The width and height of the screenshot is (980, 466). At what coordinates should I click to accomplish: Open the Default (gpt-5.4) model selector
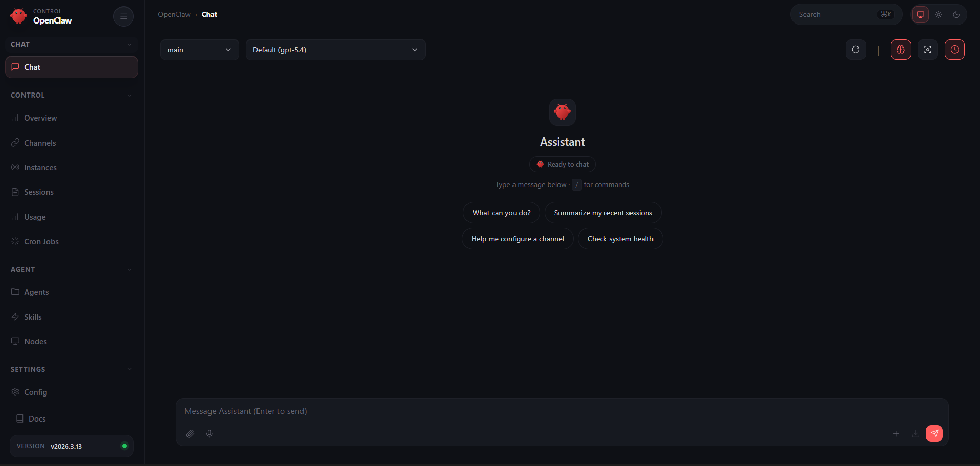pos(336,50)
